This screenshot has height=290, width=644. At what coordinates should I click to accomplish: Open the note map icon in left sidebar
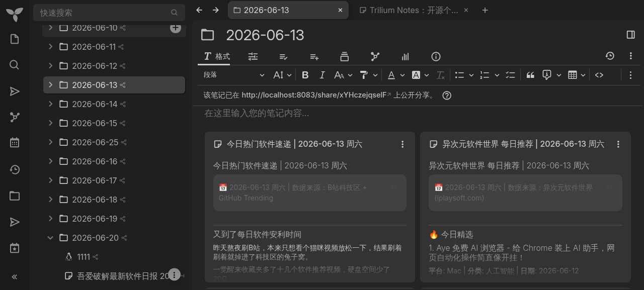tap(15, 117)
